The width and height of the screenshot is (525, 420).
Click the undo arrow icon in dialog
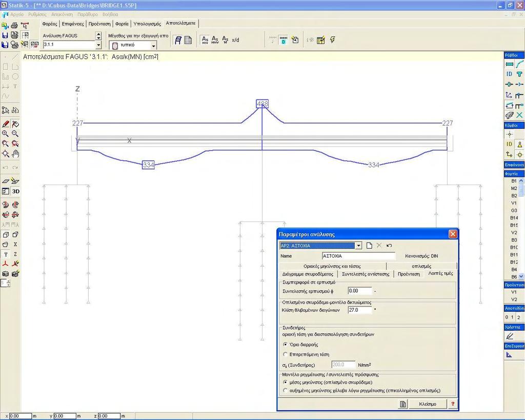point(389,246)
